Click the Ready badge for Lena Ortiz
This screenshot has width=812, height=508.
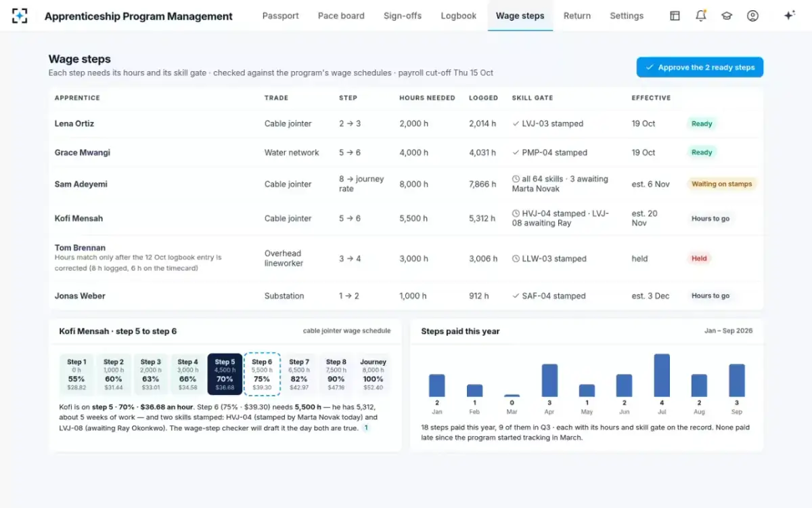coord(702,124)
